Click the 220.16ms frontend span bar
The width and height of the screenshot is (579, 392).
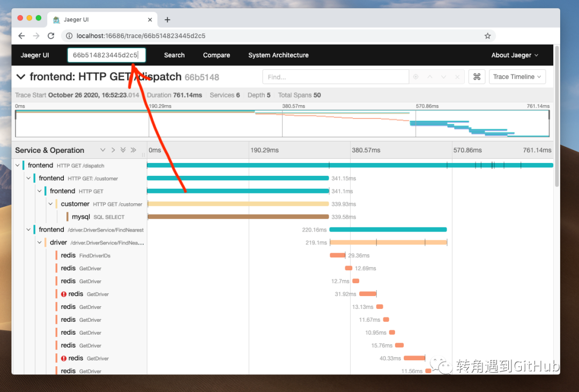click(x=388, y=230)
